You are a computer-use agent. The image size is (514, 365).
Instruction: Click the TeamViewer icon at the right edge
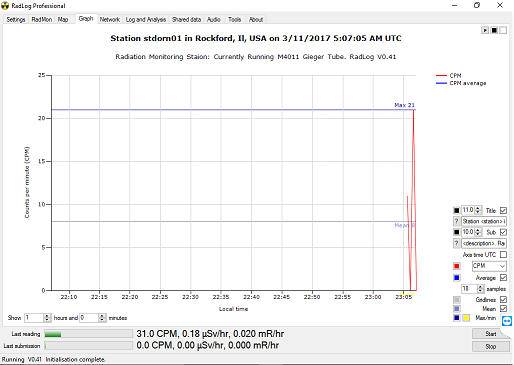pyautogui.click(x=507, y=321)
